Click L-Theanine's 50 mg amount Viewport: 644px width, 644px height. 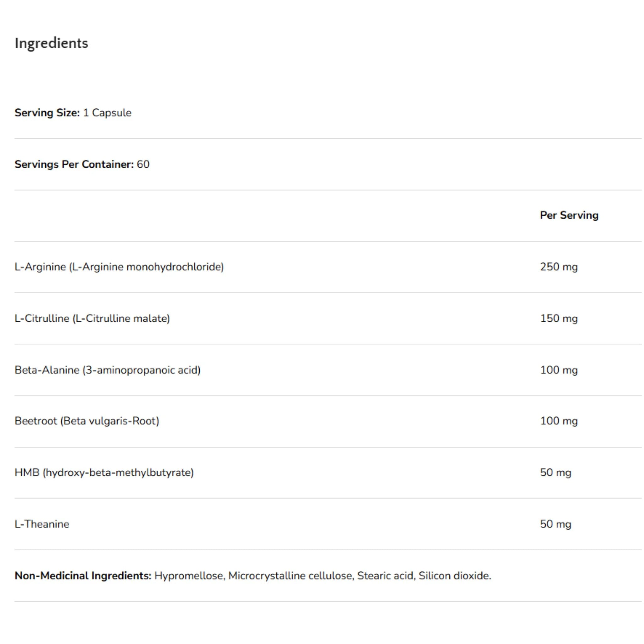(x=555, y=524)
